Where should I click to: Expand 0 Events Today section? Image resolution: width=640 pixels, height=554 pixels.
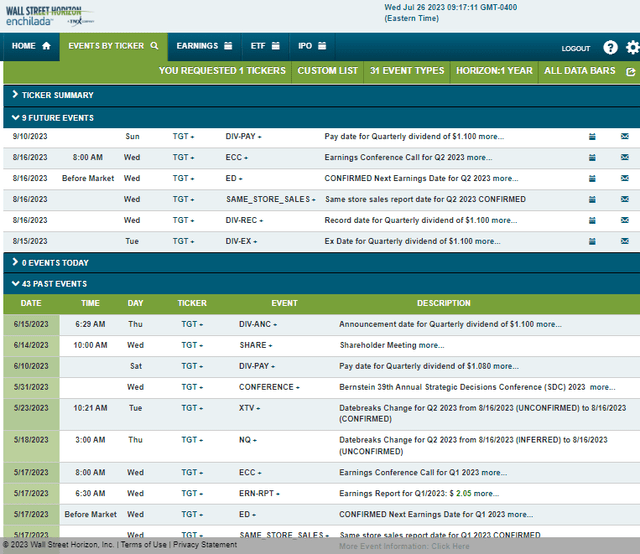pyautogui.click(x=322, y=263)
